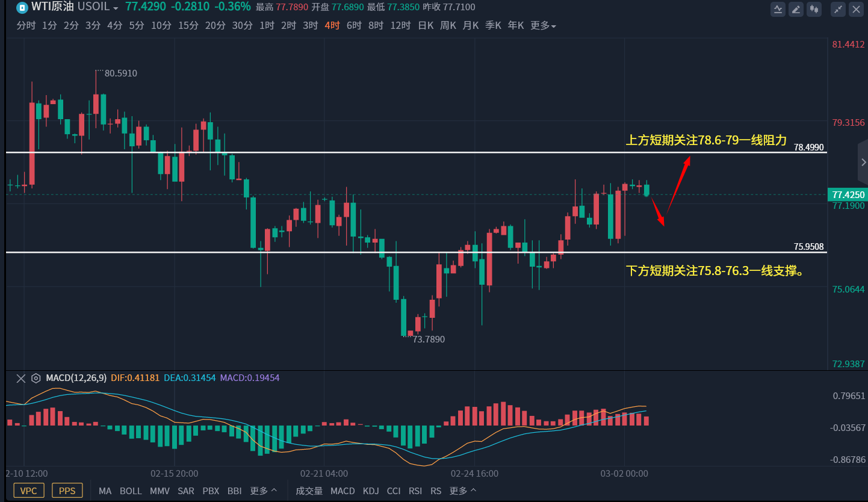Switch to the 年K yearly chart
This screenshot has width=868, height=502.
click(x=516, y=25)
